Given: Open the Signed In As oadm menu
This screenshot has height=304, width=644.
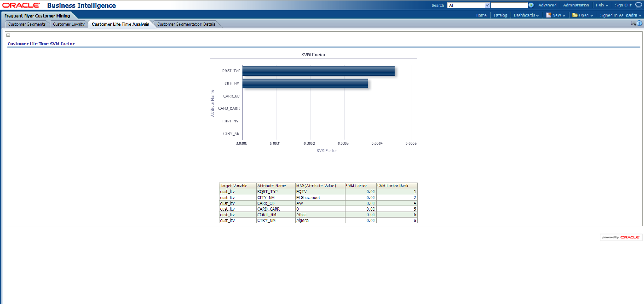Looking at the screenshot, I should pyautogui.click(x=621, y=15).
